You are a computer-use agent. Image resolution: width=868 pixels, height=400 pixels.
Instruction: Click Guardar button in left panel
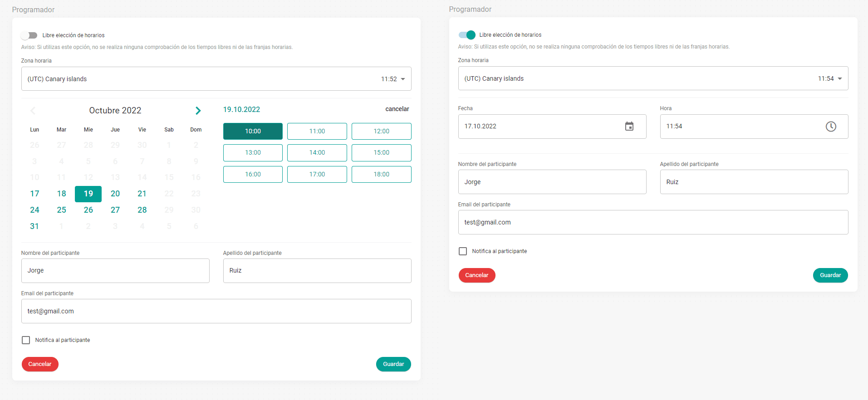393,364
